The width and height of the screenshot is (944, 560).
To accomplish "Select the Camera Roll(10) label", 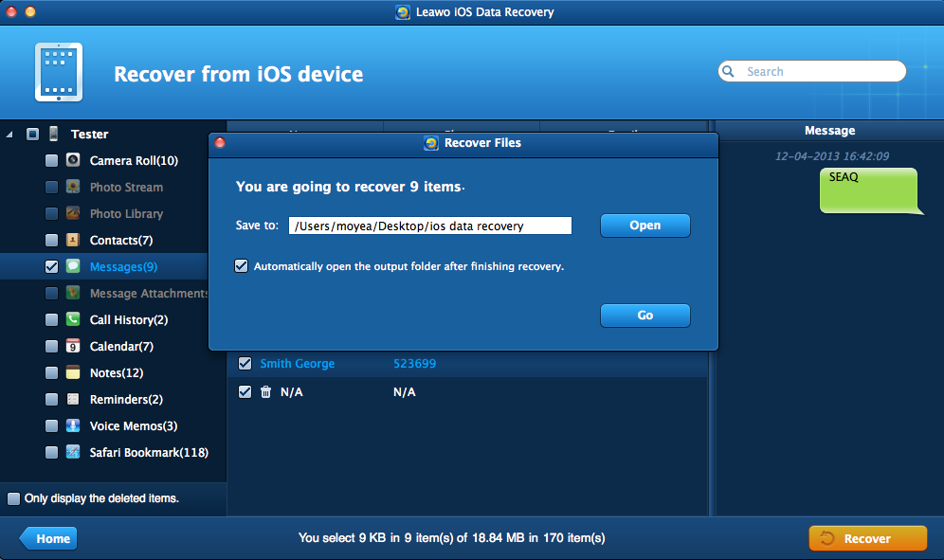I will [134, 161].
